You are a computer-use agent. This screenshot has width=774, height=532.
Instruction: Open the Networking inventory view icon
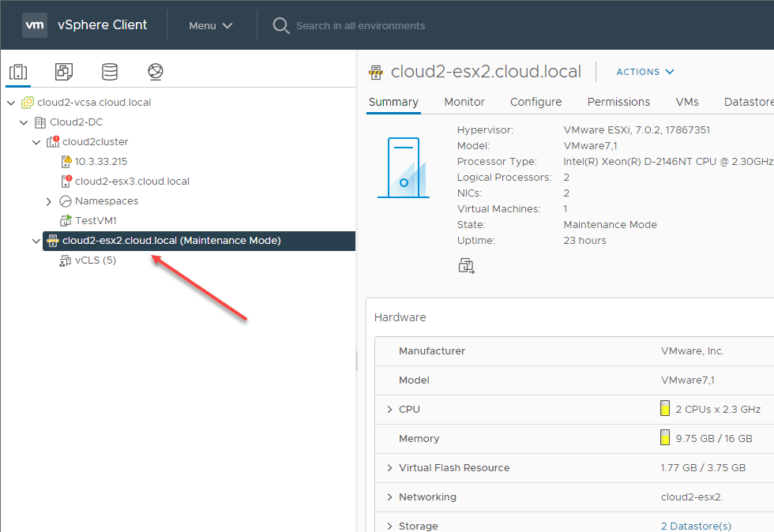[156, 73]
